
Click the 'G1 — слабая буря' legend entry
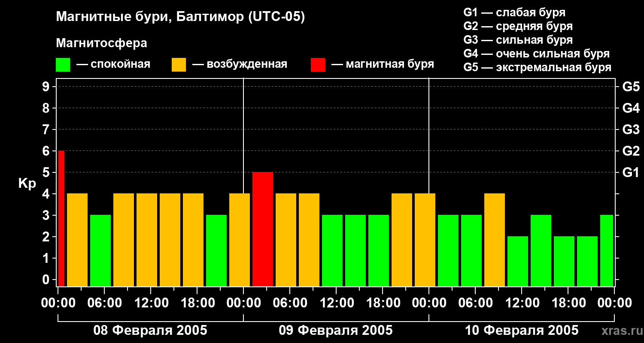pos(514,12)
